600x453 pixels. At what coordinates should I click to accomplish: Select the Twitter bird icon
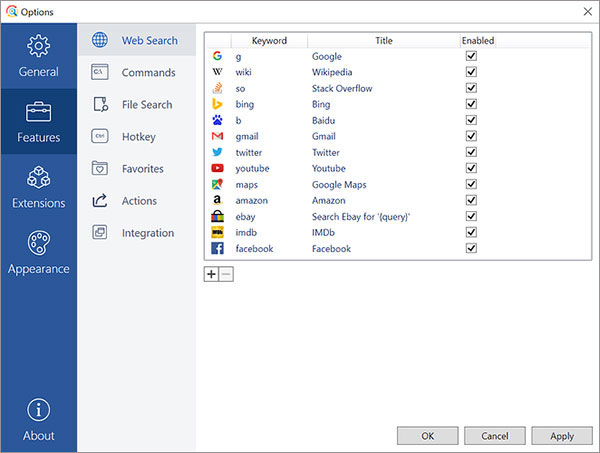tap(217, 153)
